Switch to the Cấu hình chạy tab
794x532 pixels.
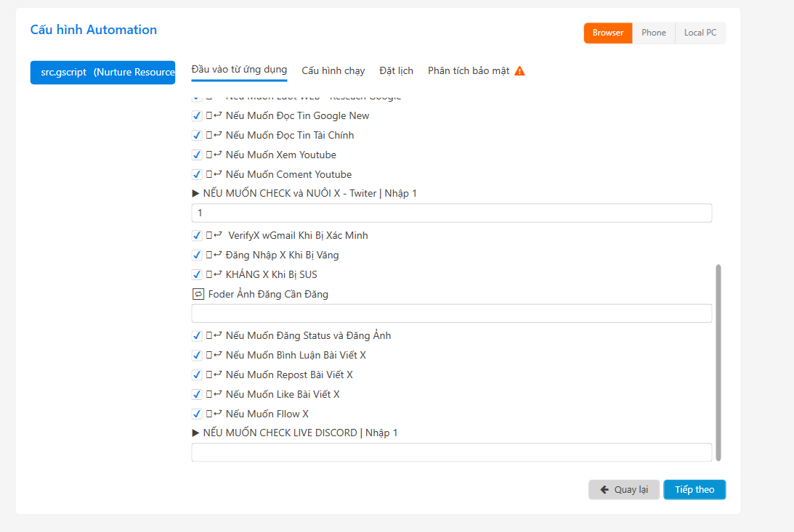[x=333, y=70]
